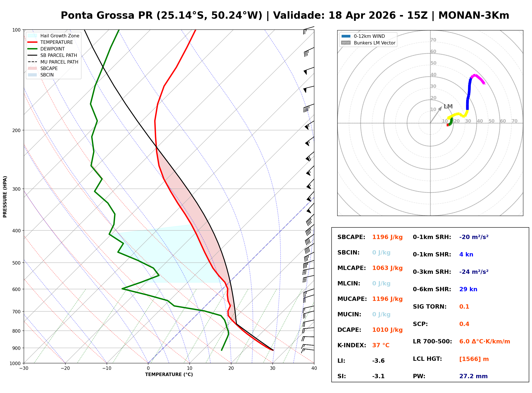Click the Bunkers LM Vector legend swatch
This screenshot has width=532, height=393.
[346, 43]
